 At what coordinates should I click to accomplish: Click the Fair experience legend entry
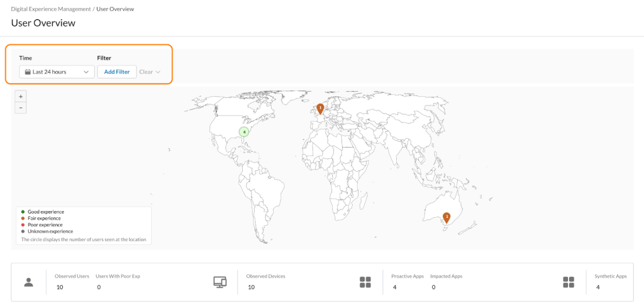pyautogui.click(x=42, y=218)
